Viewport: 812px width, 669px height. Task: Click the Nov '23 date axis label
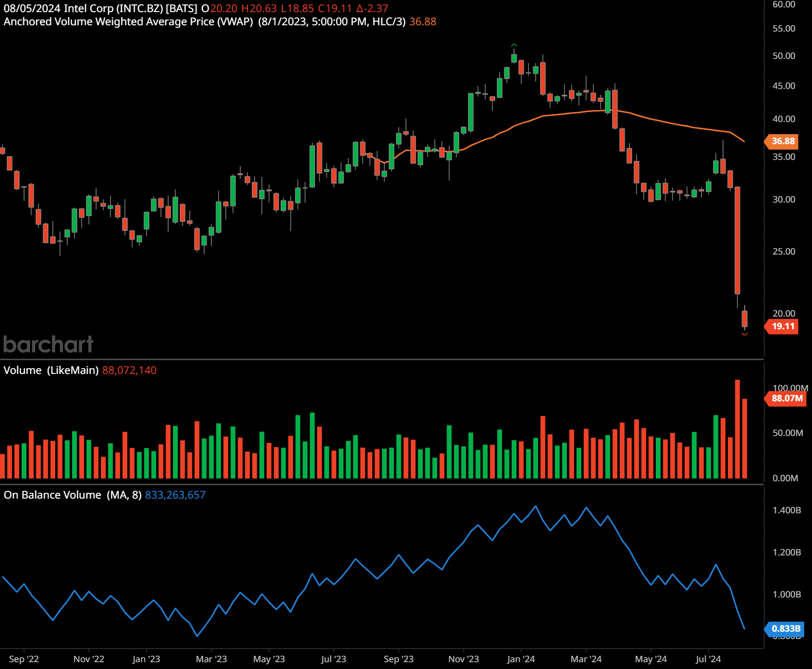(x=463, y=659)
